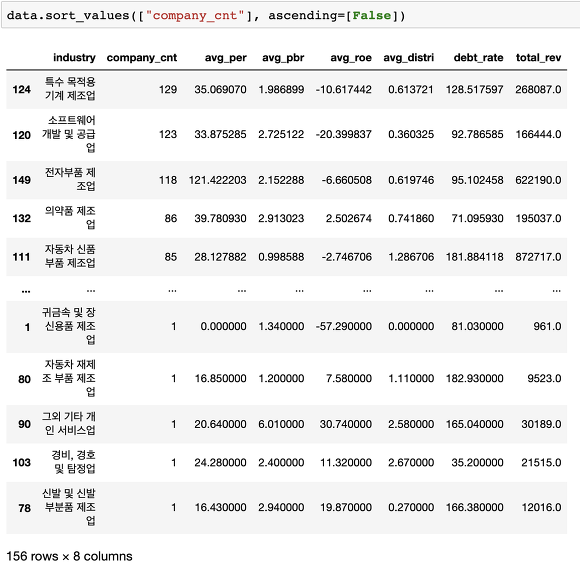Click the industry column header

(74, 58)
